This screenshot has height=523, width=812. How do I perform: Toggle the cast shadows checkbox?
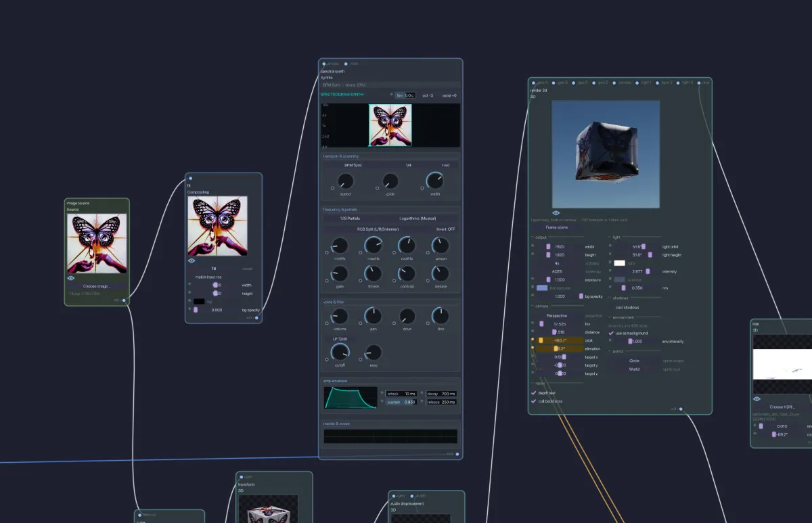tap(611, 307)
